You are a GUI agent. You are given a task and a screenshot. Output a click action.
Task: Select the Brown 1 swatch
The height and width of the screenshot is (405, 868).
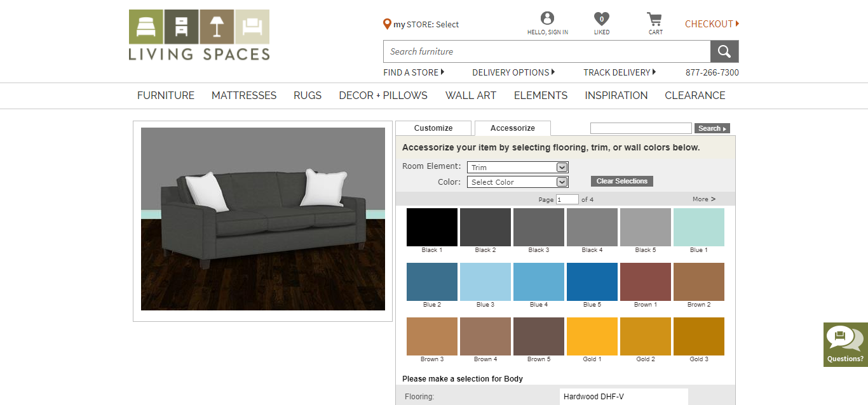646,282
